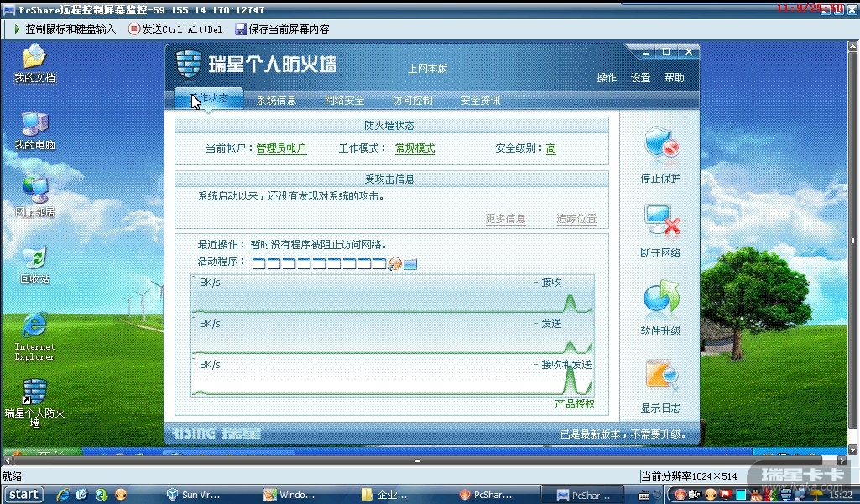The width and height of the screenshot is (860, 504).
Task: Click 保存当前屏幕内容 save toolbar item
Action: click(x=282, y=29)
